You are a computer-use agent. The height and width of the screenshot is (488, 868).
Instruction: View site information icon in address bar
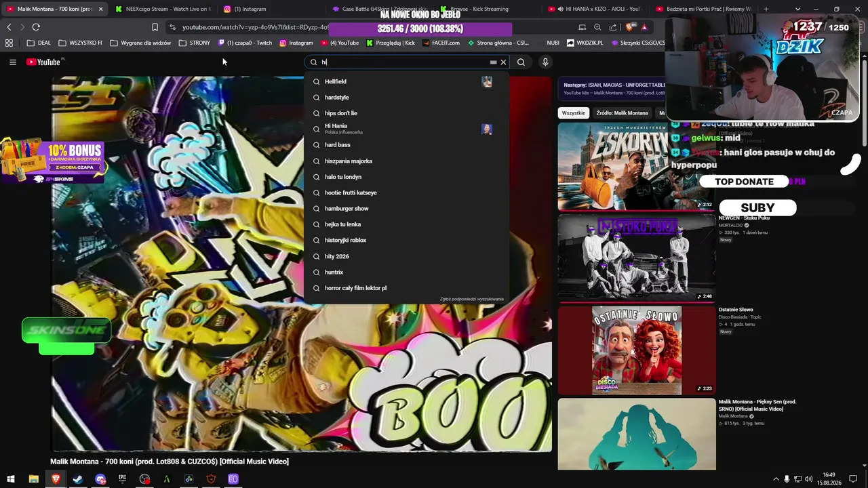pos(172,27)
